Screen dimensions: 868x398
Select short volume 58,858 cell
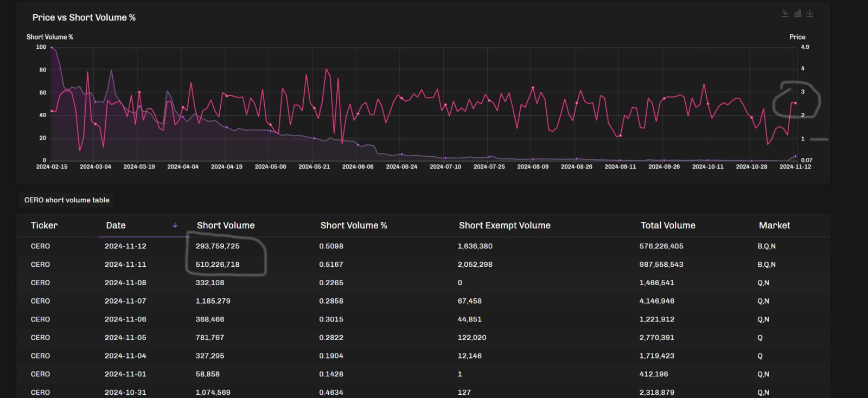pyautogui.click(x=208, y=374)
